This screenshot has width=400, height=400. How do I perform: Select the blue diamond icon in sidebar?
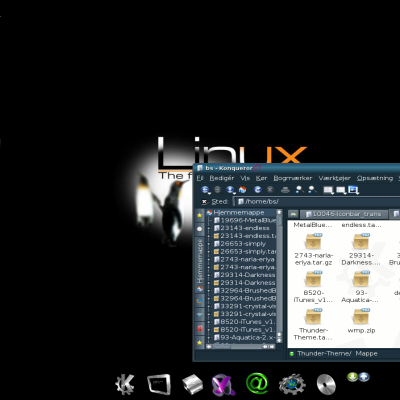200,315
